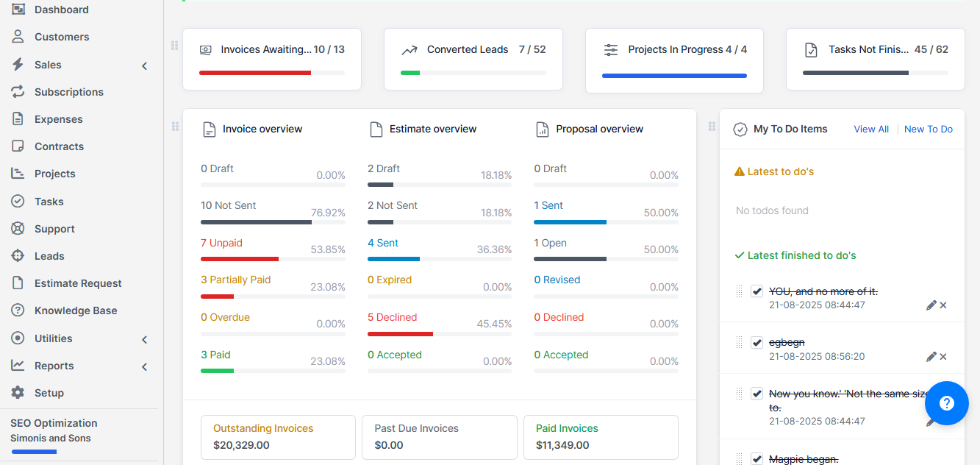Click the pencil edit icon for 'egbegn' todo
This screenshot has width=980, height=465.
[931, 357]
